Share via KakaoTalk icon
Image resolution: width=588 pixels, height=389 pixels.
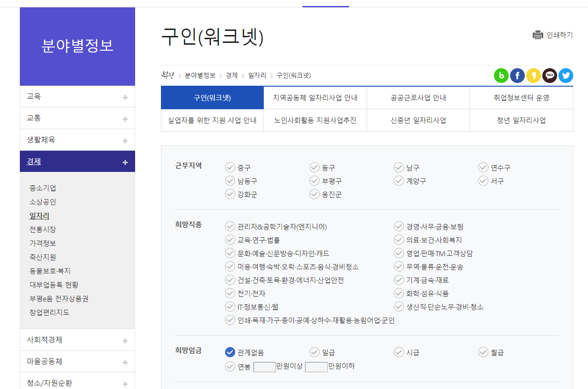550,76
